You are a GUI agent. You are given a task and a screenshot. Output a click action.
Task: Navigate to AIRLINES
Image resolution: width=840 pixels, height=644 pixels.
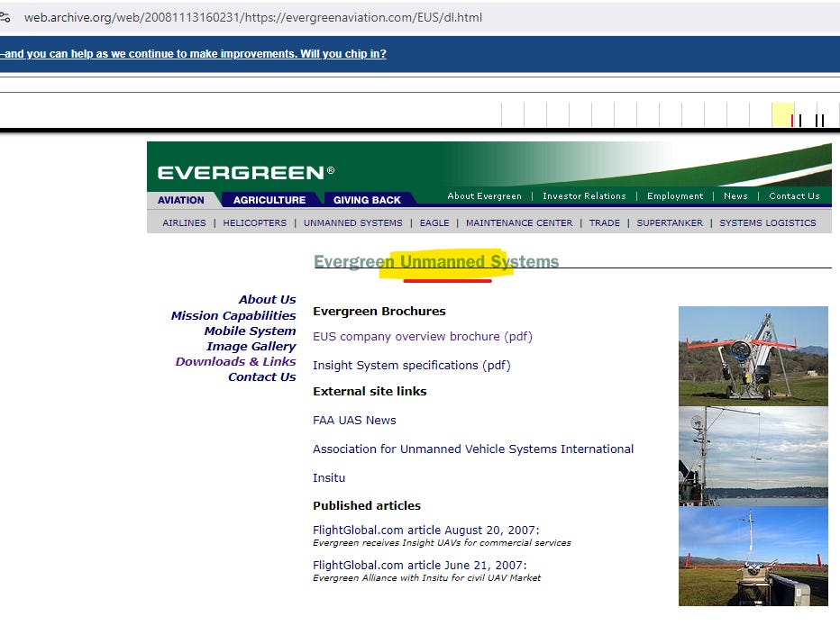pyautogui.click(x=184, y=222)
